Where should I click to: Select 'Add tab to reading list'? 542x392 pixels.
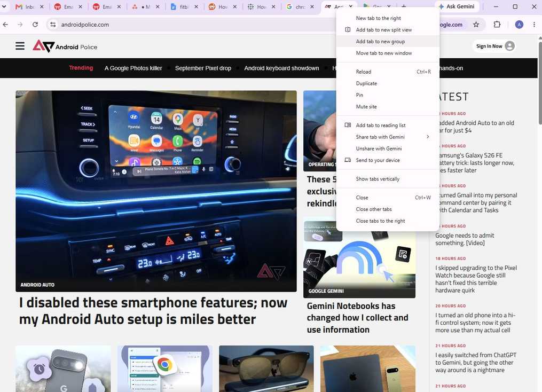pos(388,125)
